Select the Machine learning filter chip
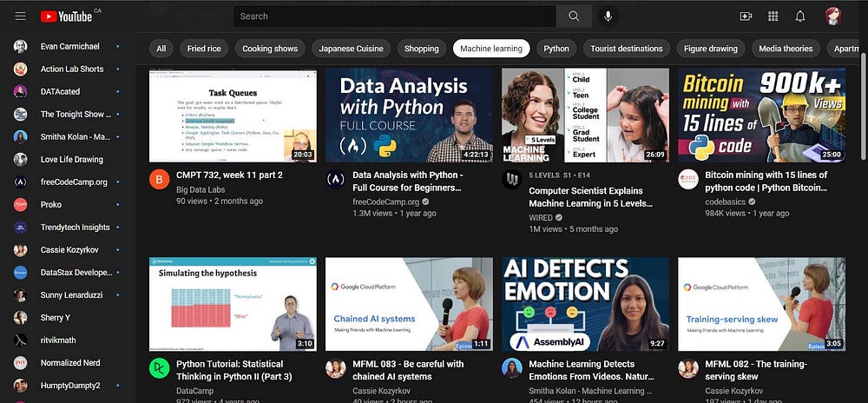The image size is (868, 403). (491, 49)
